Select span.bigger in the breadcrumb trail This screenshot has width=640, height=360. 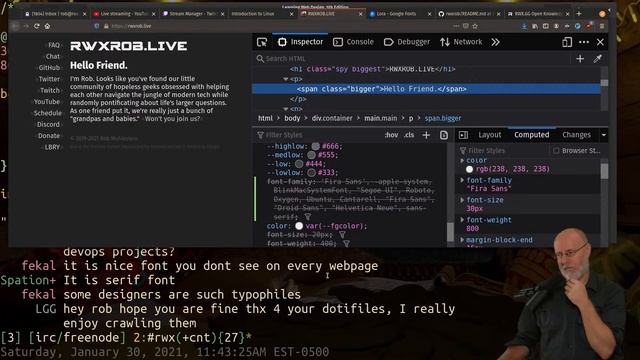[x=443, y=118]
